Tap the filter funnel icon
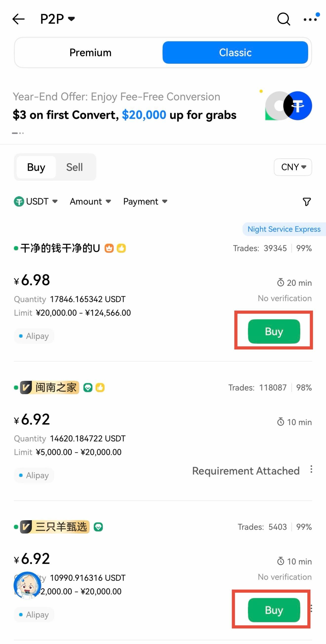 (x=306, y=202)
